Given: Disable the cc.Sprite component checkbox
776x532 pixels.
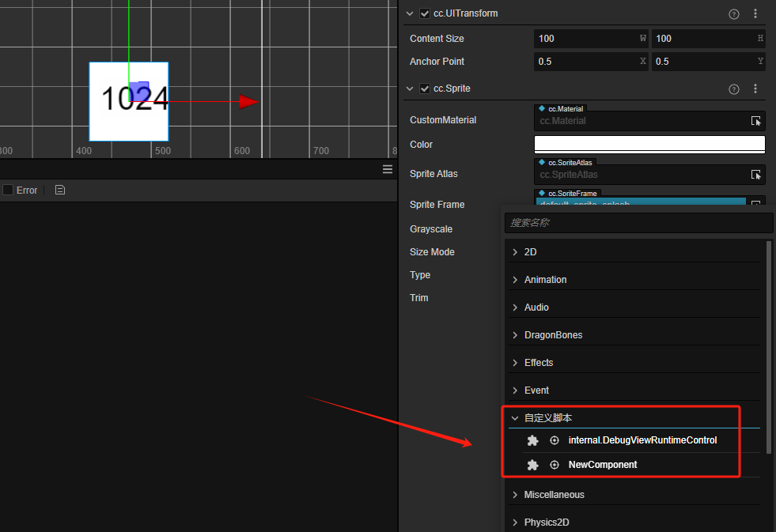Looking at the screenshot, I should 425,89.
